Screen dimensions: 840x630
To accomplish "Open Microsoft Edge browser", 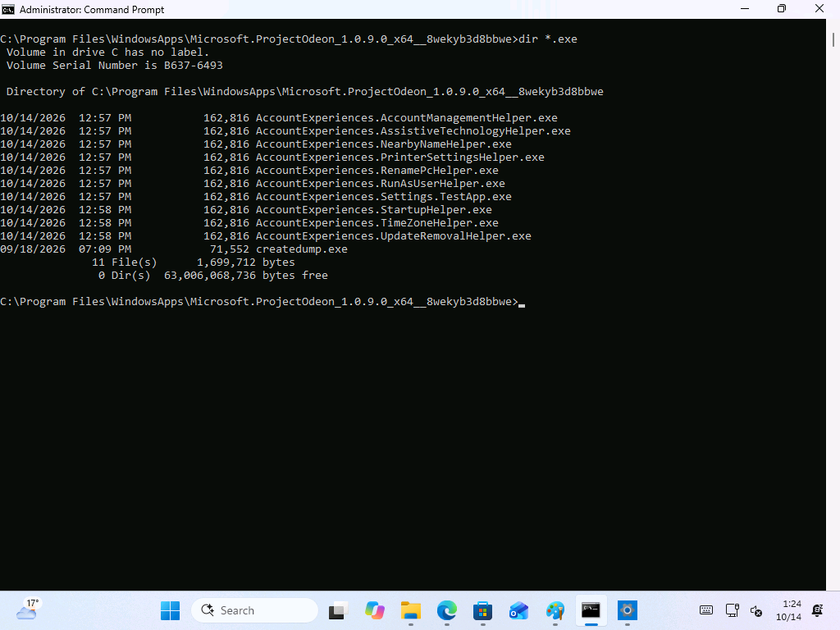I will [x=447, y=610].
